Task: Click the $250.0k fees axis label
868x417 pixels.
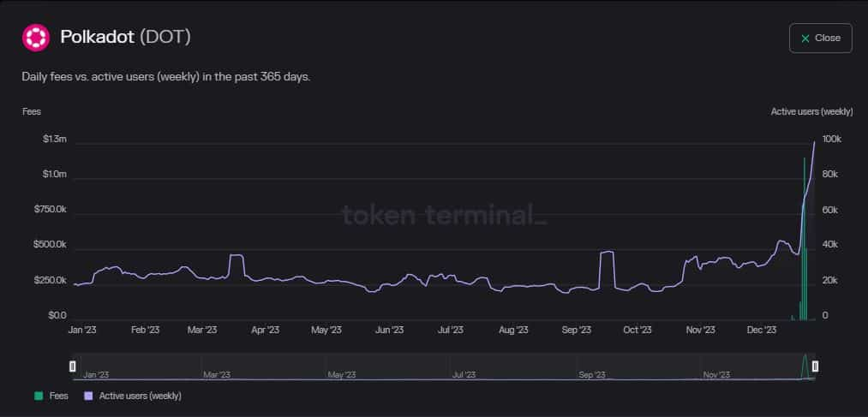Action: coord(50,280)
